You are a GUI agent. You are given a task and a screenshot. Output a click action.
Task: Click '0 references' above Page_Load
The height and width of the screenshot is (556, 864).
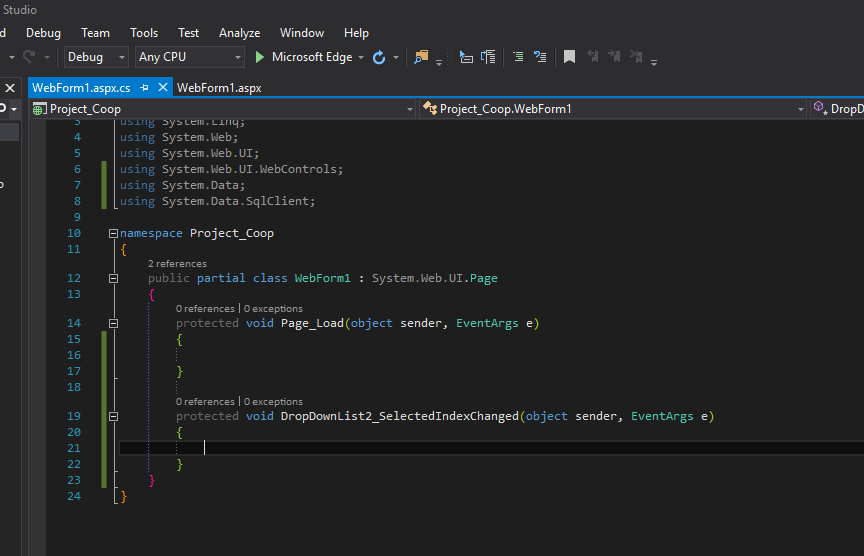pos(205,309)
